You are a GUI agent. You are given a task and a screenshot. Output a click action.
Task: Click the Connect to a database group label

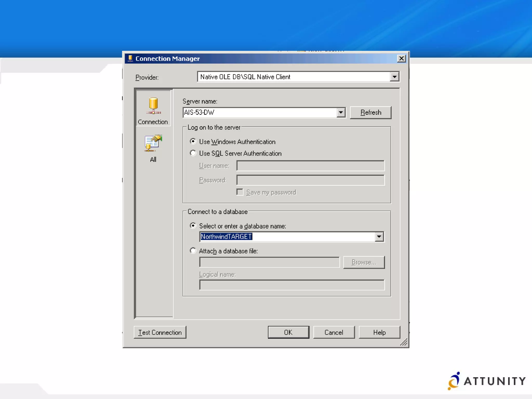(x=217, y=212)
